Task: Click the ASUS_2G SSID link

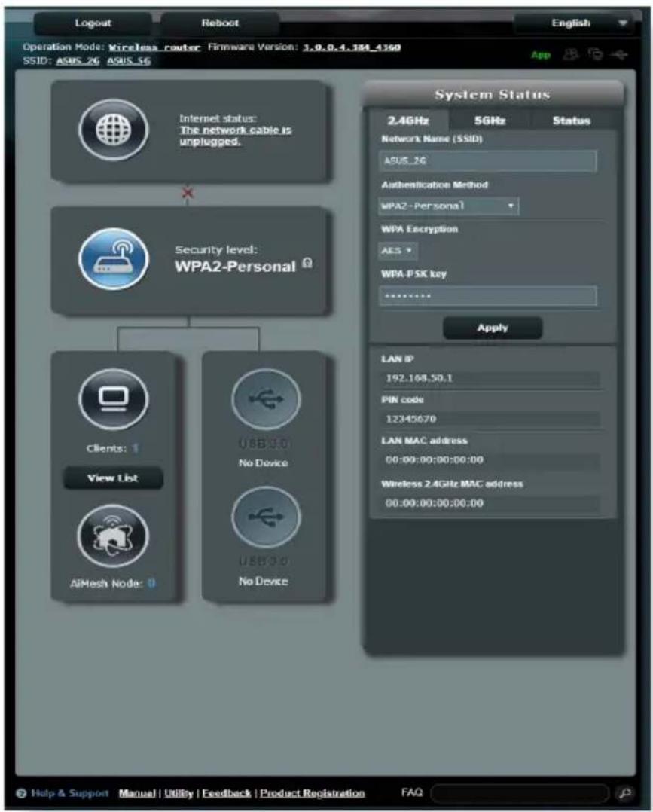Action: (78, 61)
